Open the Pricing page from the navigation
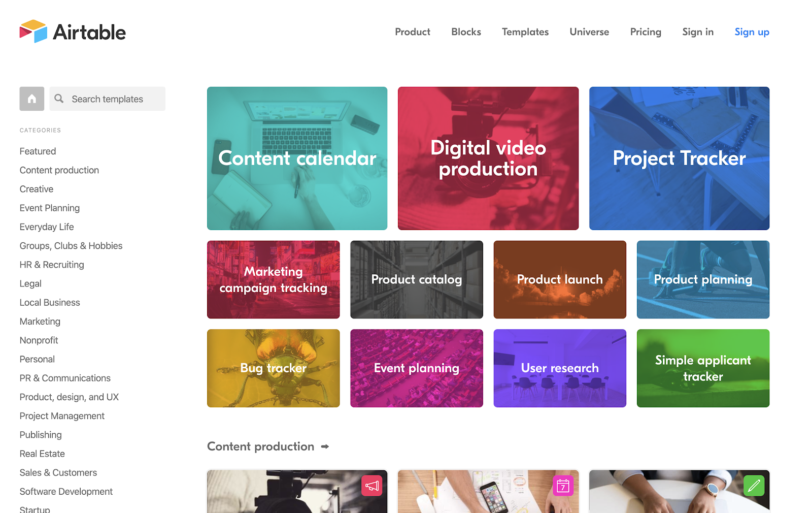The image size is (812, 513). [646, 32]
